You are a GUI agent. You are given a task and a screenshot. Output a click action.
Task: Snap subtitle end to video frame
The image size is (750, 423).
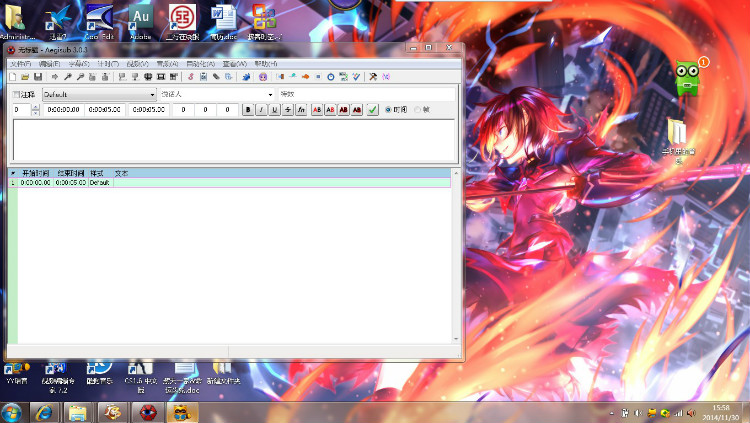pyautogui.click(x=135, y=77)
